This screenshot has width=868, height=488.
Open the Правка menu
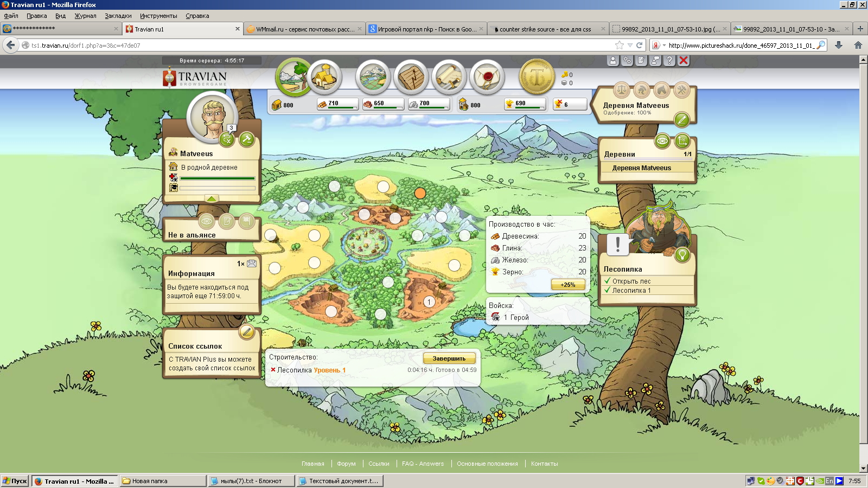click(37, 16)
